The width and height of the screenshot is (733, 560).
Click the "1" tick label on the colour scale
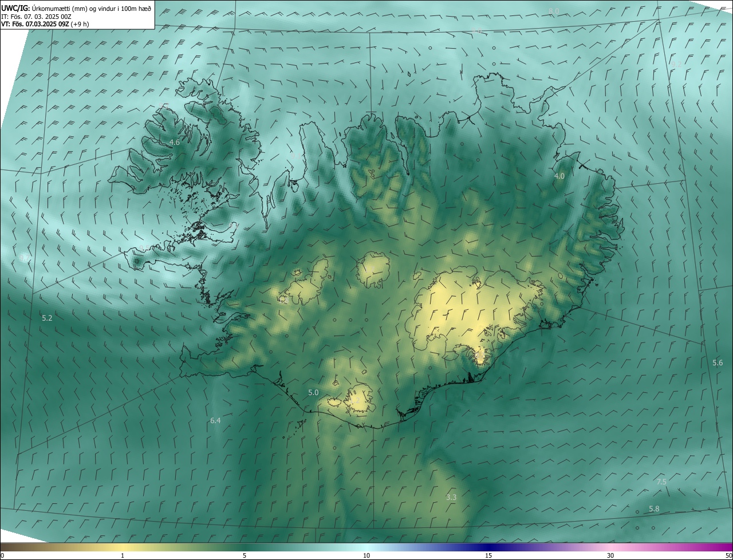click(123, 555)
